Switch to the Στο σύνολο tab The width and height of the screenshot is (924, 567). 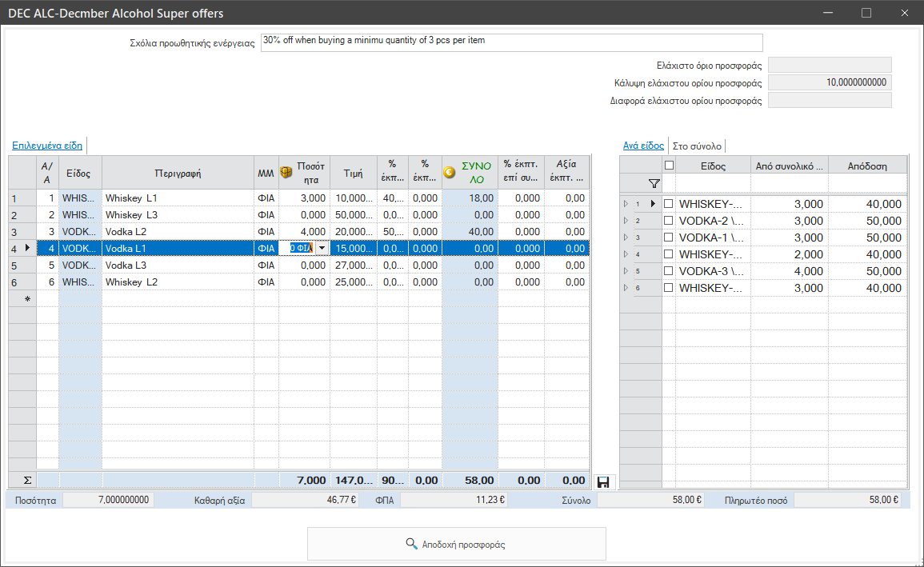pos(697,146)
